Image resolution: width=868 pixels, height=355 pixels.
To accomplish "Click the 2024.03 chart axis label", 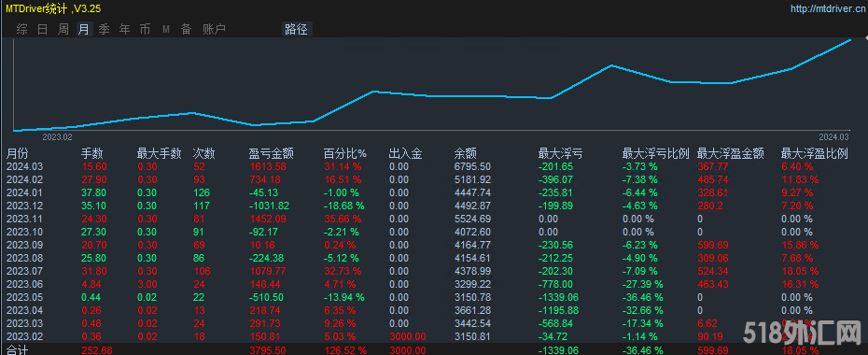I will (x=833, y=136).
